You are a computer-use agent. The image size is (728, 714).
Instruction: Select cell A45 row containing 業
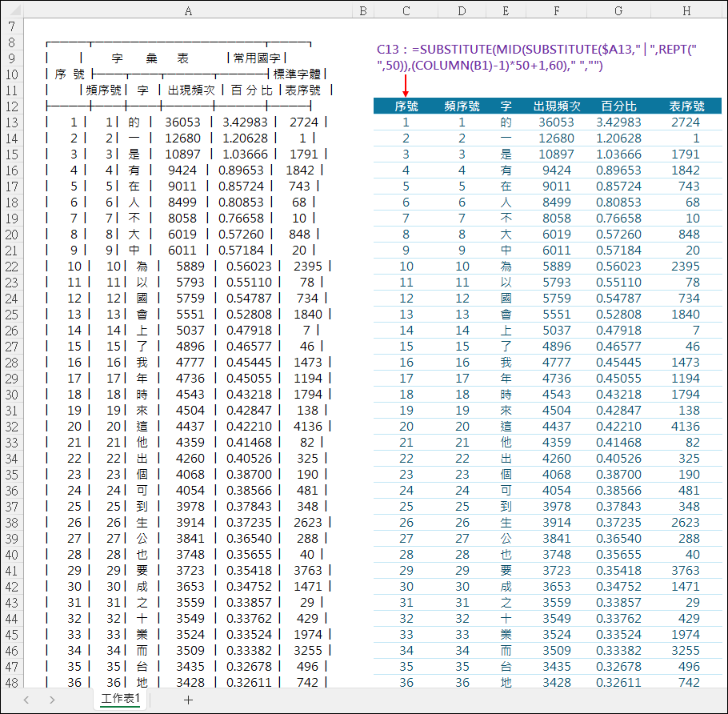[188, 635]
